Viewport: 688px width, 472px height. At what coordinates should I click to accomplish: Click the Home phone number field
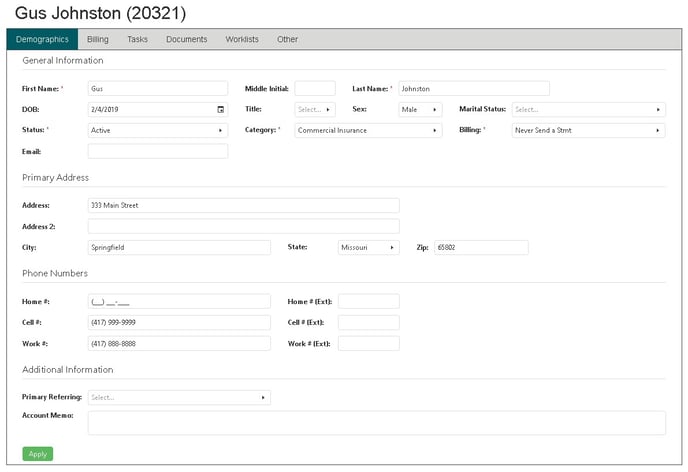point(179,301)
